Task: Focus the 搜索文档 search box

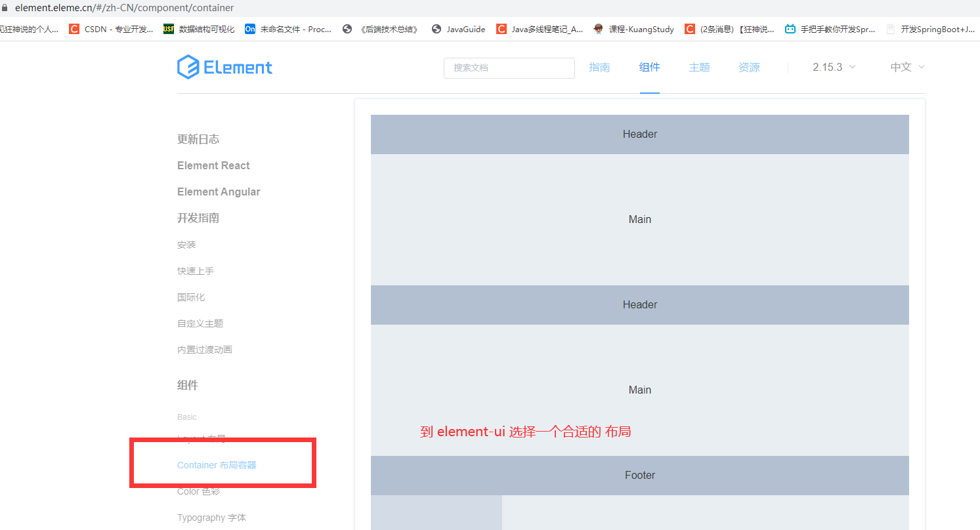Action: [509, 68]
